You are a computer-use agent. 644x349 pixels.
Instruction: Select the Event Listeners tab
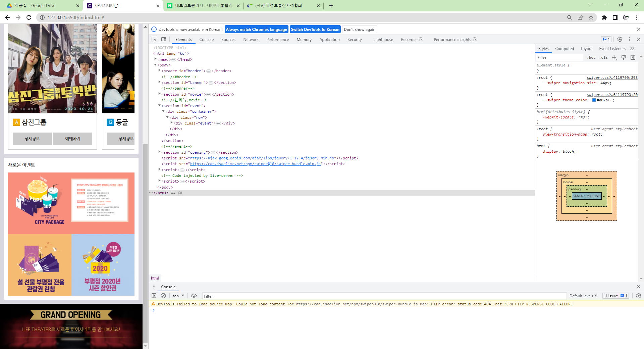click(612, 48)
